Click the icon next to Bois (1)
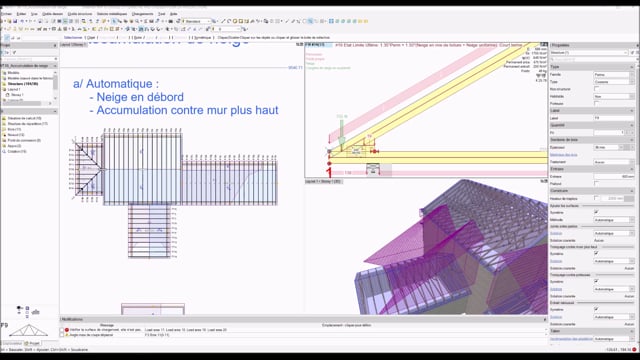The image size is (640, 360). (4, 129)
